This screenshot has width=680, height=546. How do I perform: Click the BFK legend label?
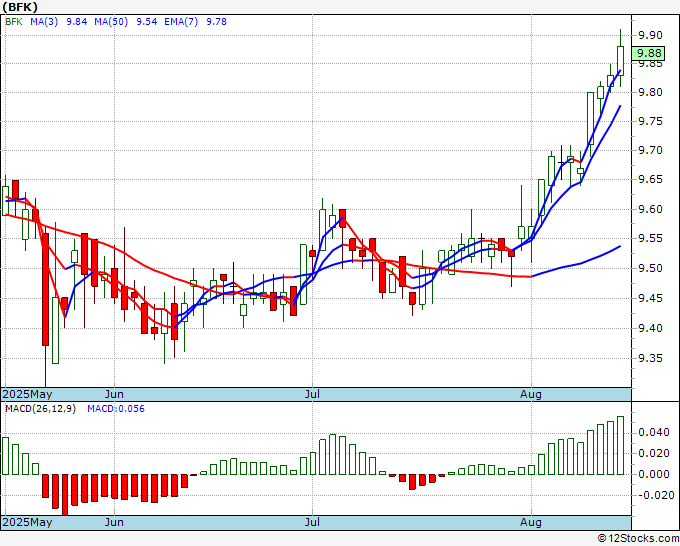pos(14,22)
